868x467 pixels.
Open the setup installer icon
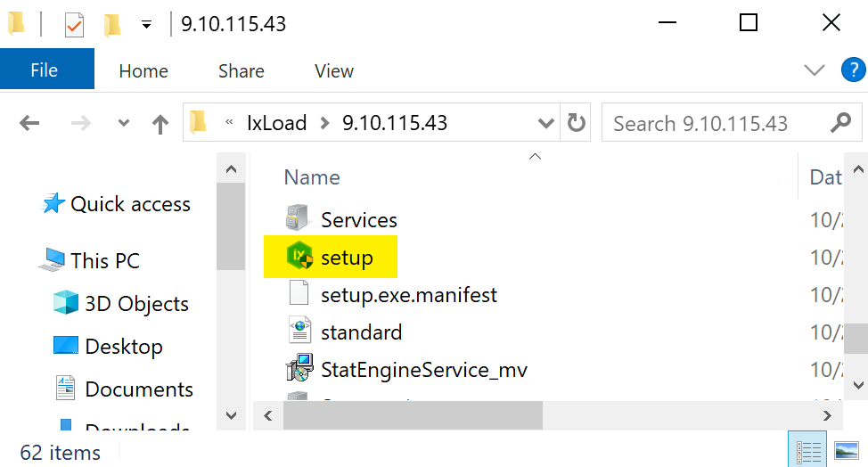[299, 258]
